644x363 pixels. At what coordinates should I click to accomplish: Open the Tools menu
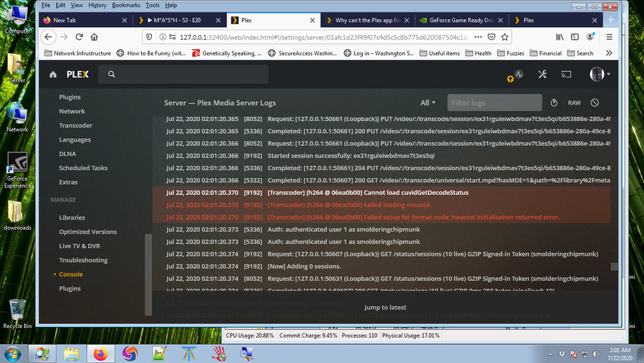click(153, 5)
